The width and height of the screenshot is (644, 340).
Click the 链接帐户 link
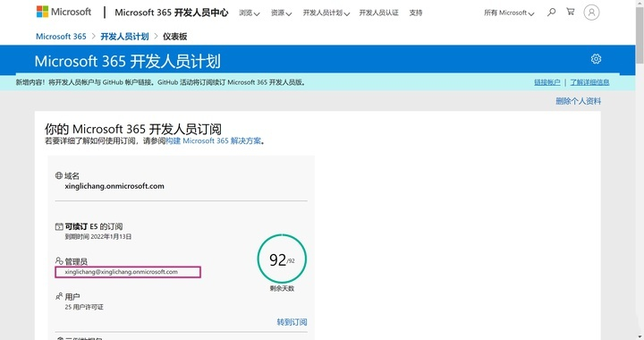tap(547, 82)
